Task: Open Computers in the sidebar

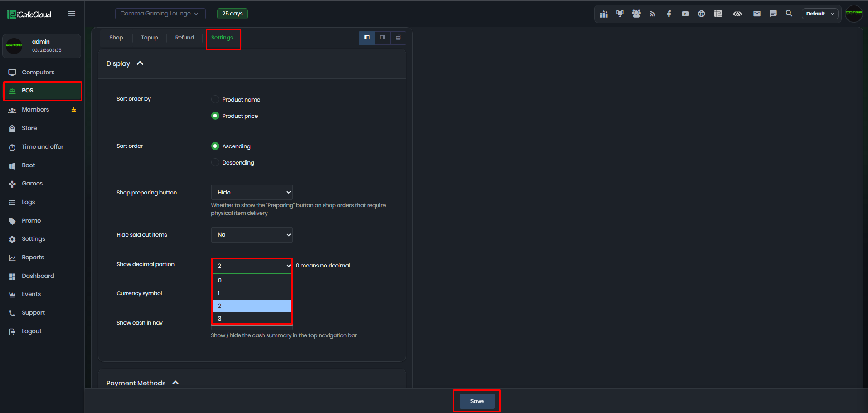Action: pos(42,73)
